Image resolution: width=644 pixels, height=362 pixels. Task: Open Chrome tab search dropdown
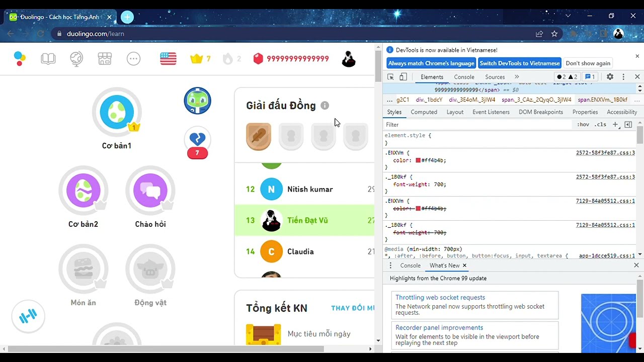pos(568,16)
